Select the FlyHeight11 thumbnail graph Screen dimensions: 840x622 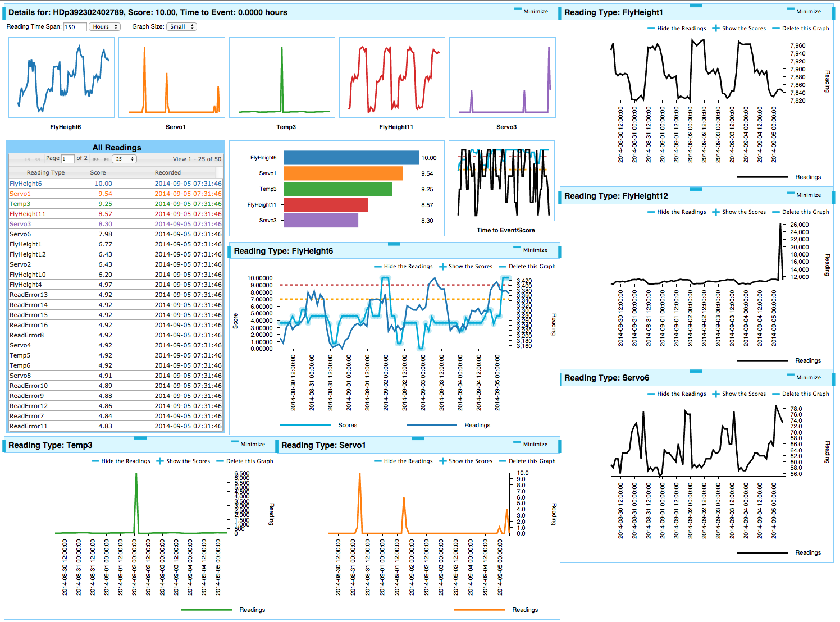click(392, 77)
